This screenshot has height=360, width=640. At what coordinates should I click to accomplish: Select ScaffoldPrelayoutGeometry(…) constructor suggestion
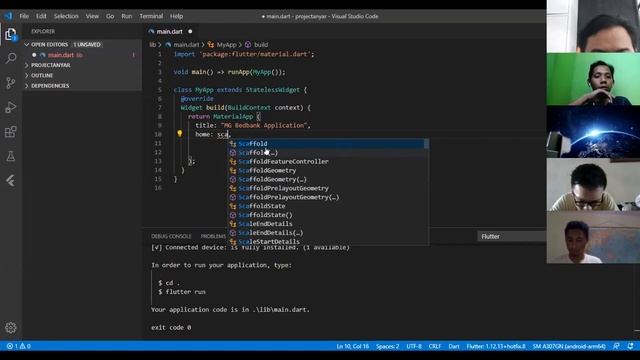point(326,197)
